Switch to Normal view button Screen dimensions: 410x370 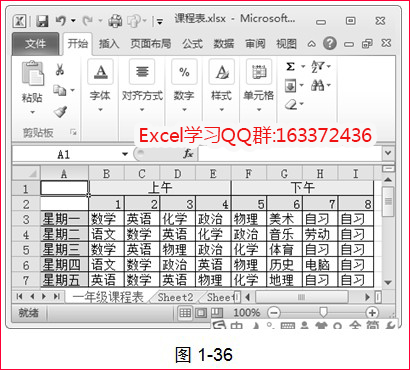[185, 313]
